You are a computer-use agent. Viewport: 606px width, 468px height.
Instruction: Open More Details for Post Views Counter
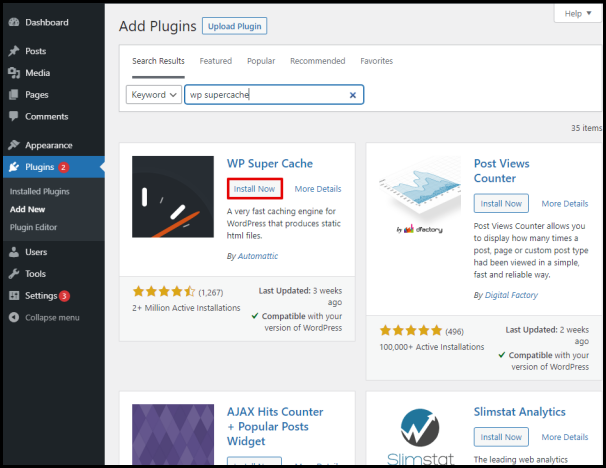tap(565, 204)
